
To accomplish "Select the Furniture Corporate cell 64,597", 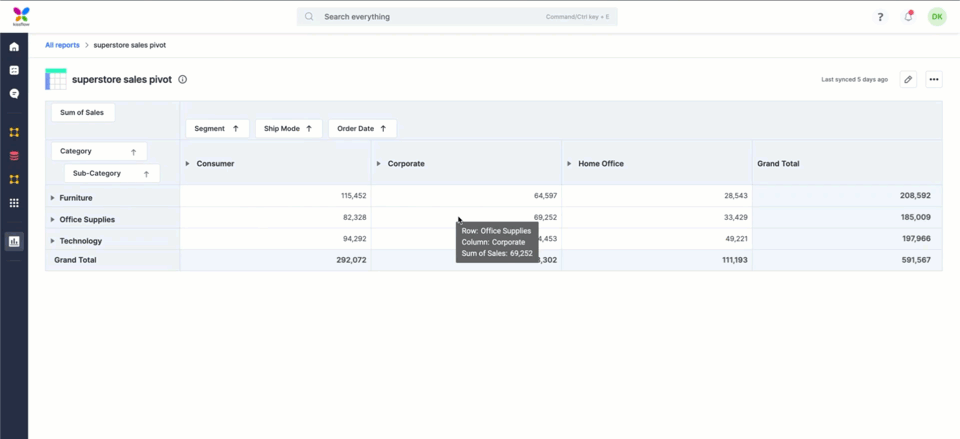I will (467, 196).
